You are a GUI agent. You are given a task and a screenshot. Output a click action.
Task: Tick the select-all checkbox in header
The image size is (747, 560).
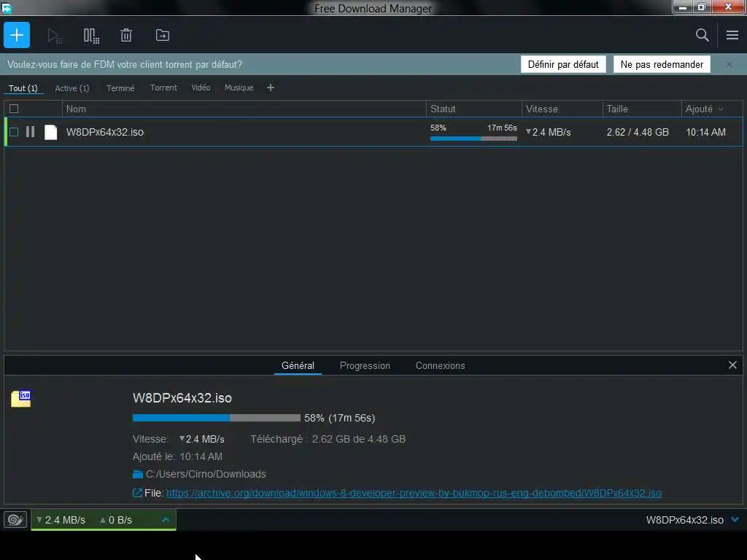point(14,109)
